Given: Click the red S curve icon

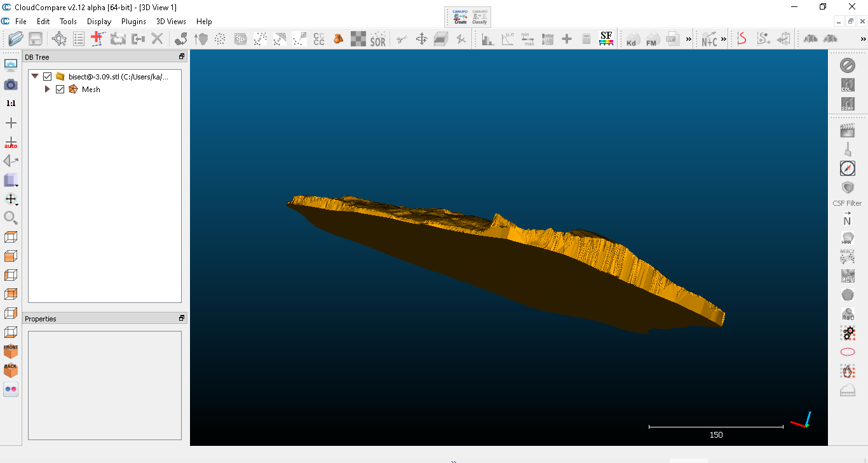Looking at the screenshot, I should [742, 39].
